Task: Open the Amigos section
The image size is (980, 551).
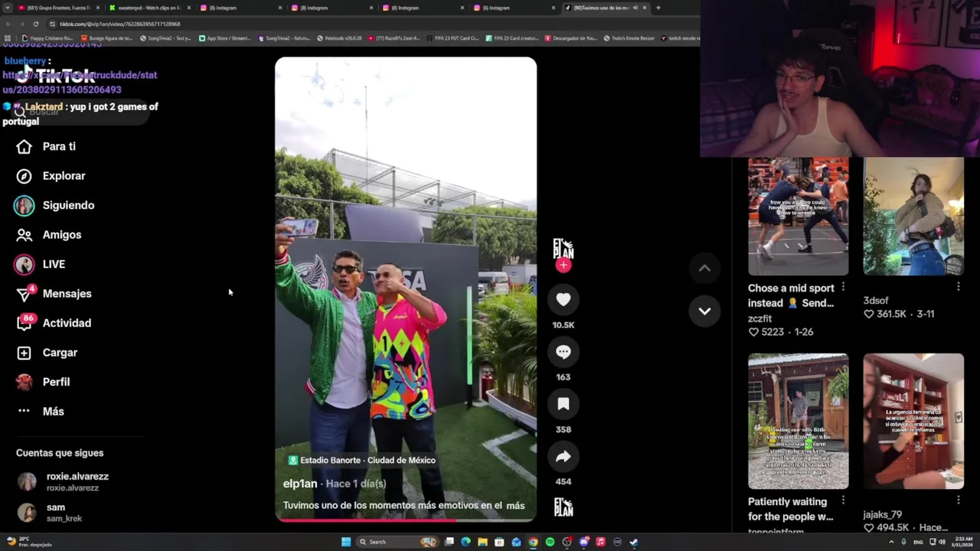Action: 49,235
